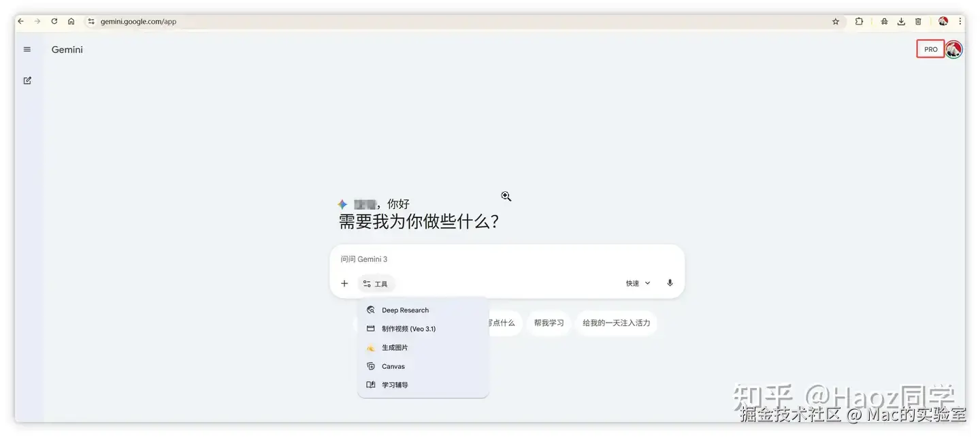Open the 工具 tools menu button

pyautogui.click(x=376, y=284)
